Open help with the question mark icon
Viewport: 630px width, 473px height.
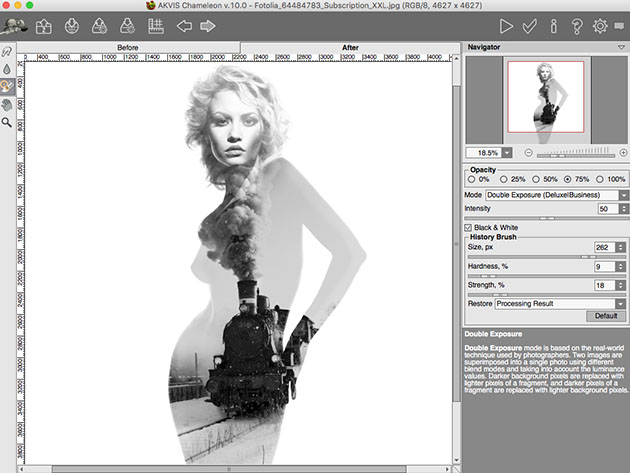click(577, 26)
